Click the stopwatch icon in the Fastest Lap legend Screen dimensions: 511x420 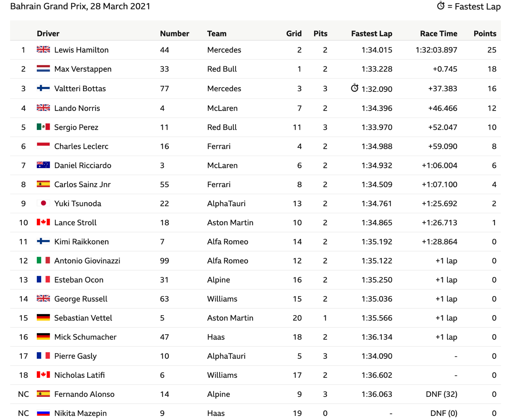click(441, 6)
